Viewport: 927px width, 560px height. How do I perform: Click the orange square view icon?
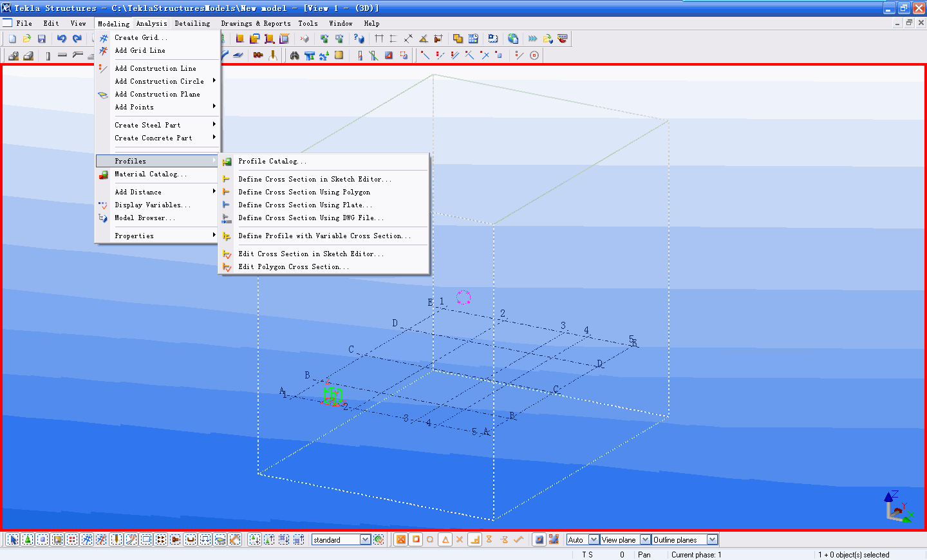tap(239, 39)
